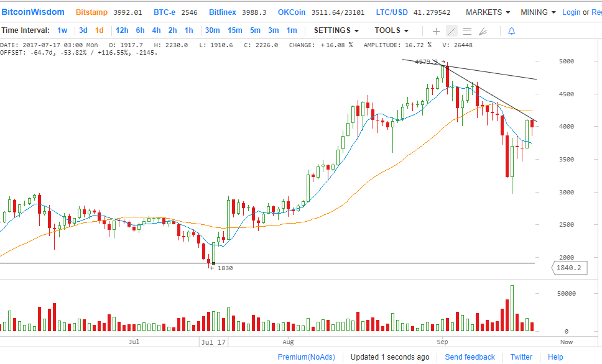Select the horizontal lines drawing tool
Image resolution: width=602 pixels, height=364 pixels.
467,31
